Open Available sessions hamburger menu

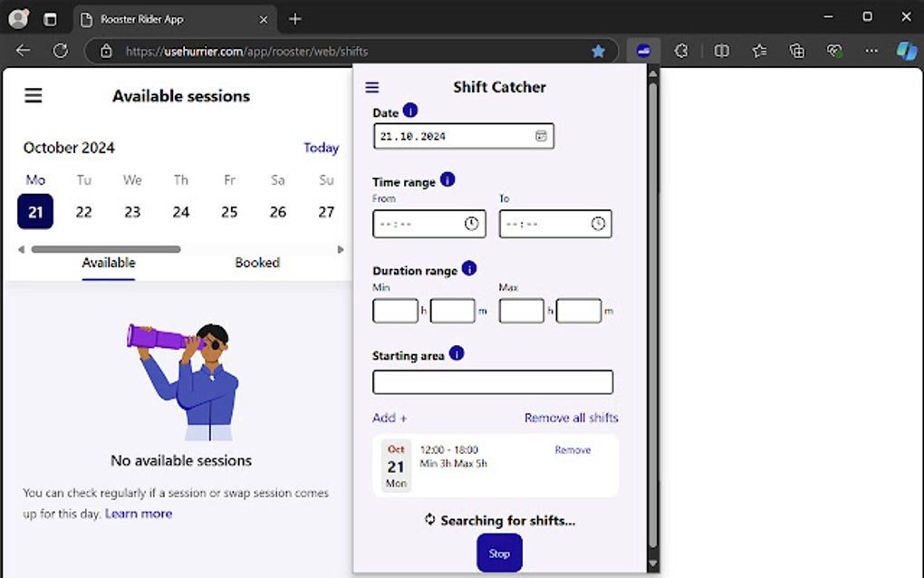[x=33, y=95]
